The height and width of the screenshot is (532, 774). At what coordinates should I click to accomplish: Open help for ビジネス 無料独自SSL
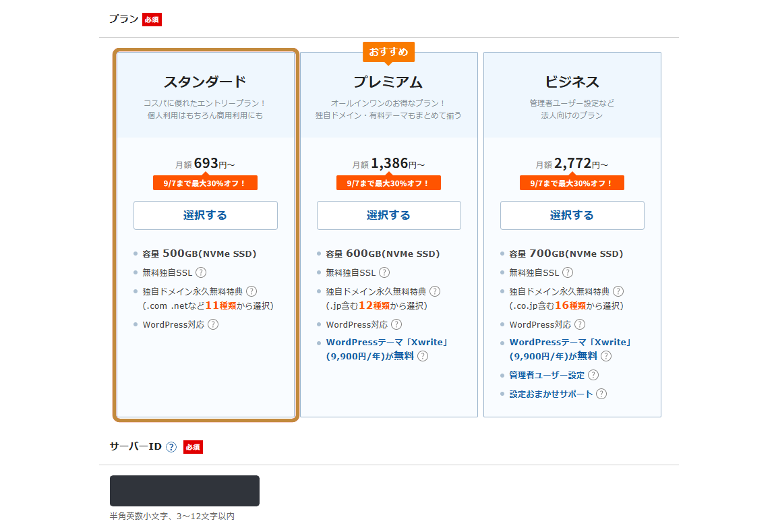point(568,272)
